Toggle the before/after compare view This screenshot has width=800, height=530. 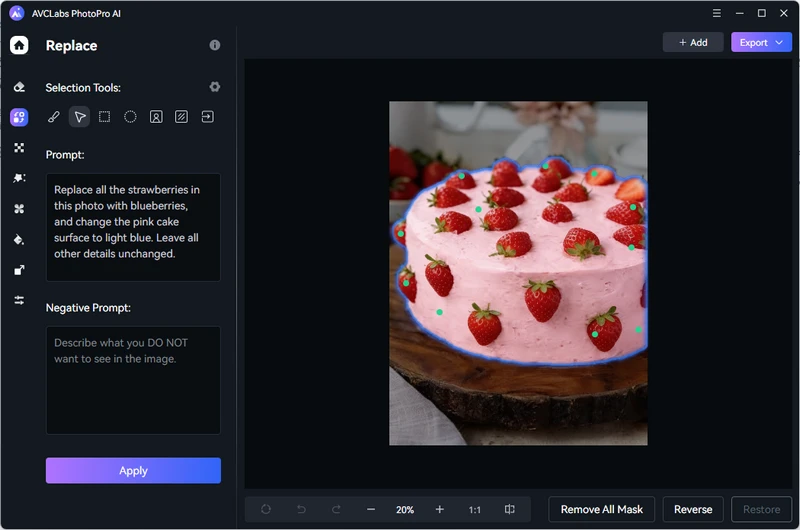click(x=510, y=510)
